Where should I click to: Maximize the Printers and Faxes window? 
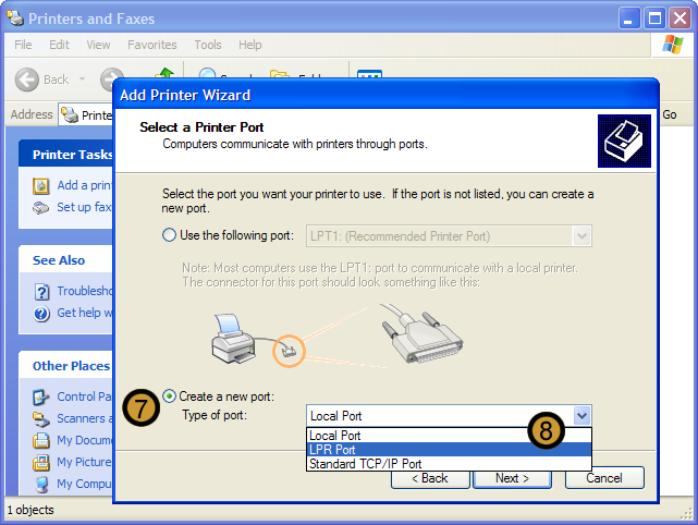(654, 18)
